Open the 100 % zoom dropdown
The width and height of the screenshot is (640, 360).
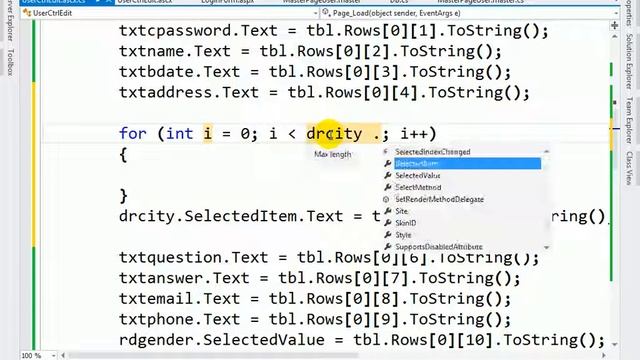[53, 356]
